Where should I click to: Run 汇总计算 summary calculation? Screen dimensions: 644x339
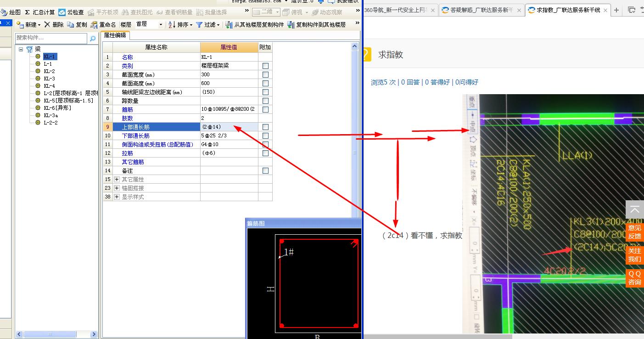[x=39, y=12]
